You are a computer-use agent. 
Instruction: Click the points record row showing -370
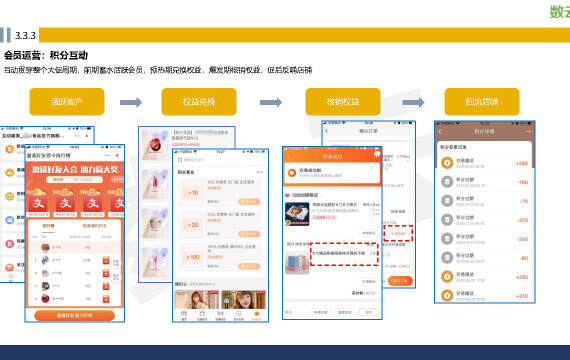(484, 220)
